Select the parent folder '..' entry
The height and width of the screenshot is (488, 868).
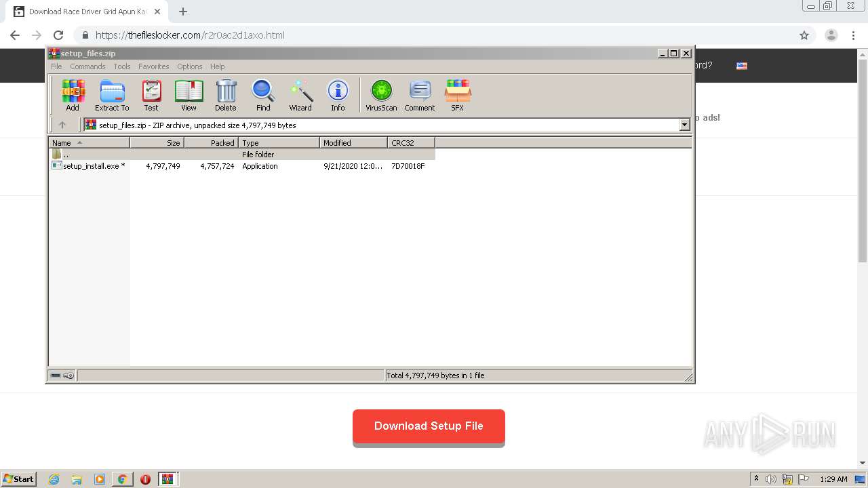tap(241, 155)
